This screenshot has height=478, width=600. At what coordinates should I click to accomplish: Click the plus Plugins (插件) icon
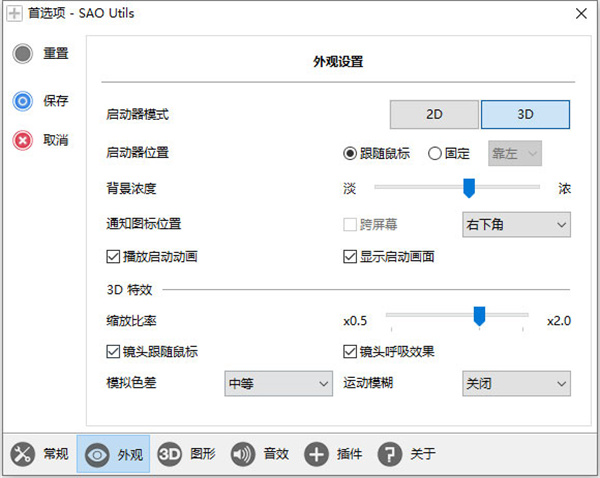click(x=316, y=454)
